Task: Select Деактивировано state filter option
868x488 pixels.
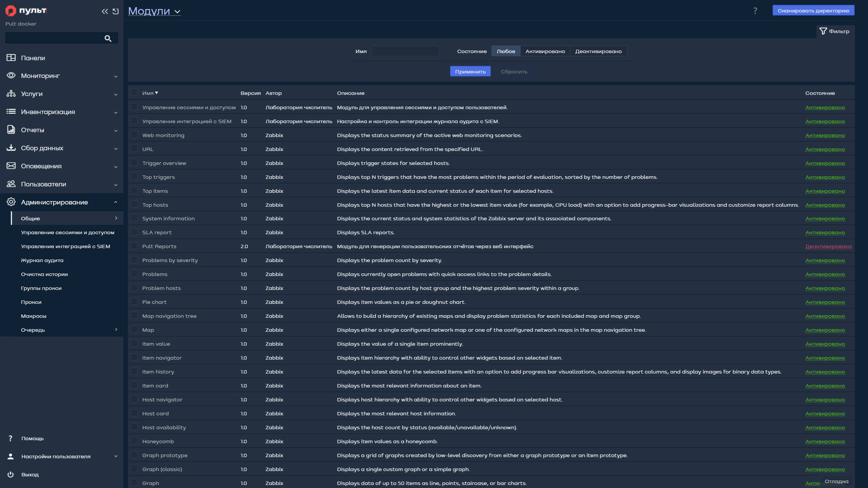Action: (598, 51)
